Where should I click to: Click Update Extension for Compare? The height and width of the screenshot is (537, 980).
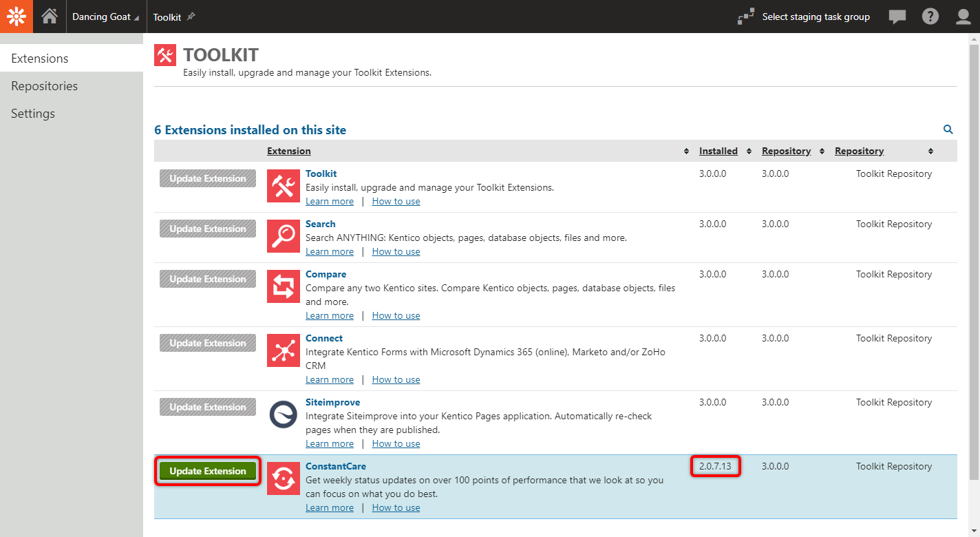tap(208, 279)
